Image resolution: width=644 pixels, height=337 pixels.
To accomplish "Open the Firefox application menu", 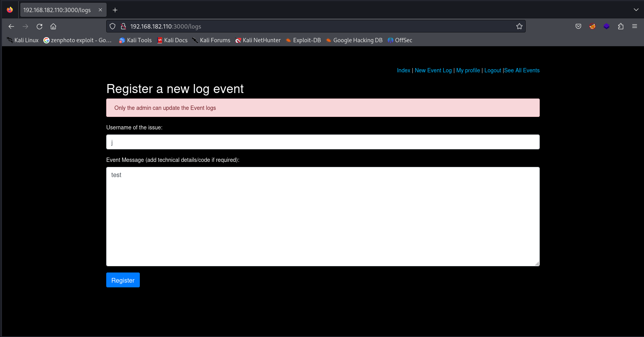I will (635, 27).
